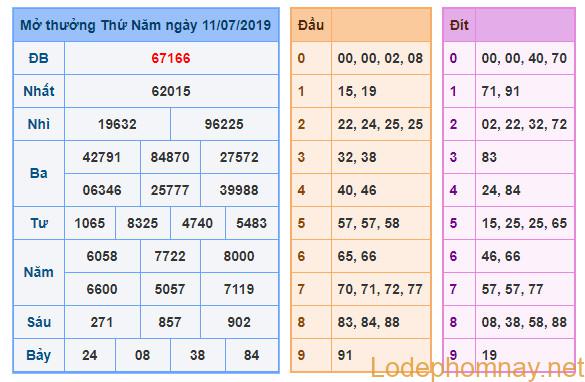
Task: Click the header 'Mở thưởng Thứ Năm ngày 11/07/2019'
Action: tap(146, 25)
